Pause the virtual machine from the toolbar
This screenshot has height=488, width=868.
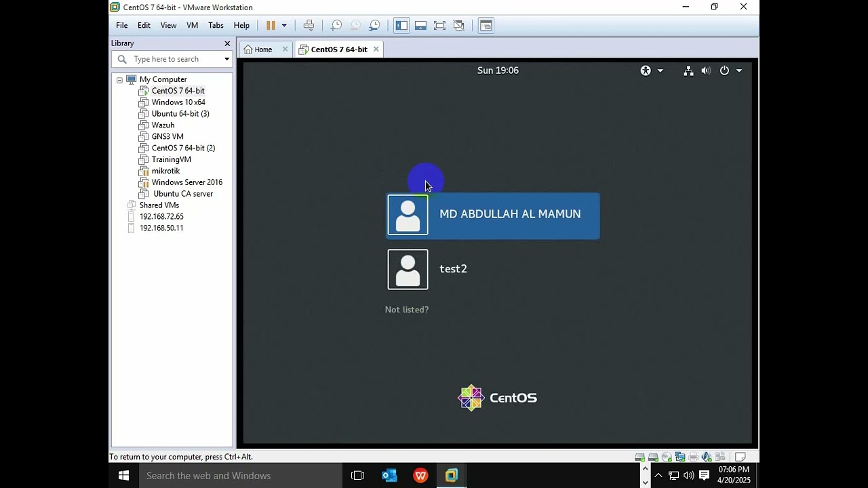271,25
